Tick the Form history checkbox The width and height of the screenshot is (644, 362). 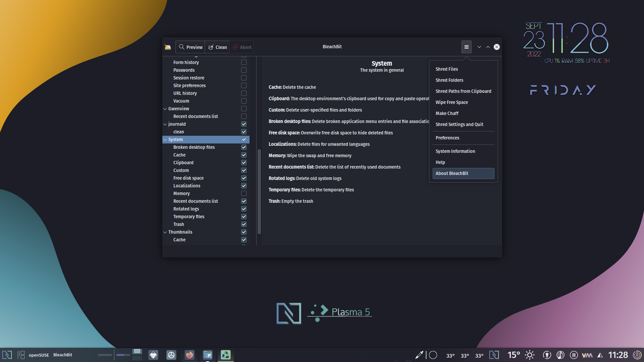point(244,62)
